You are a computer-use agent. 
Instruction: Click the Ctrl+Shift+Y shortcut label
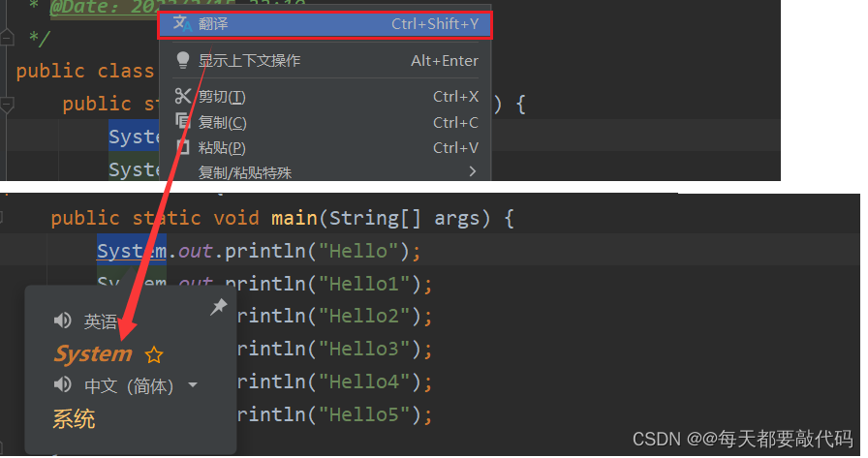tap(435, 24)
